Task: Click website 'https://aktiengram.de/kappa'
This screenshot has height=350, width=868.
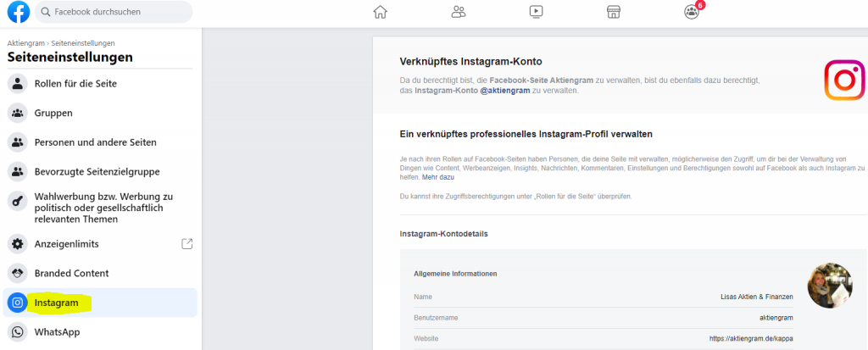Action: [x=751, y=338]
